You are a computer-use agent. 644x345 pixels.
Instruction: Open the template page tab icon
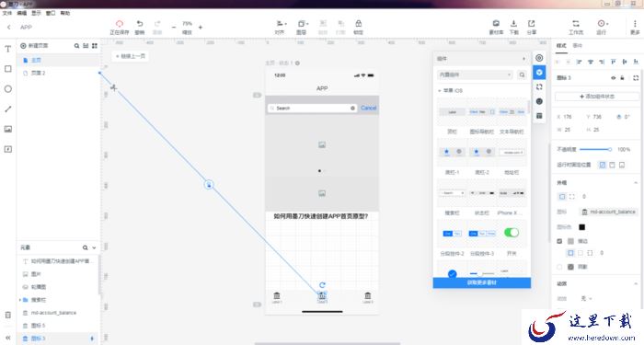click(x=539, y=116)
